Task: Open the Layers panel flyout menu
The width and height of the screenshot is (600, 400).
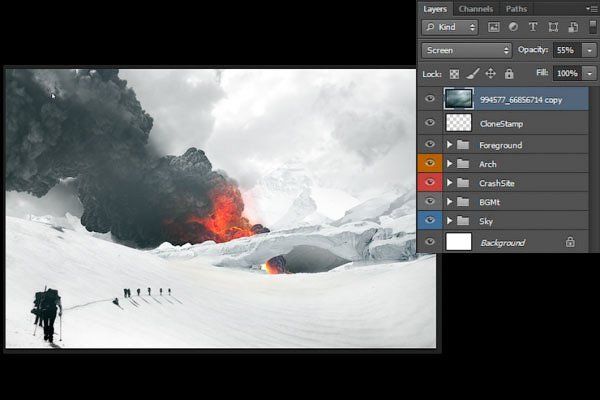Action: pos(591,8)
